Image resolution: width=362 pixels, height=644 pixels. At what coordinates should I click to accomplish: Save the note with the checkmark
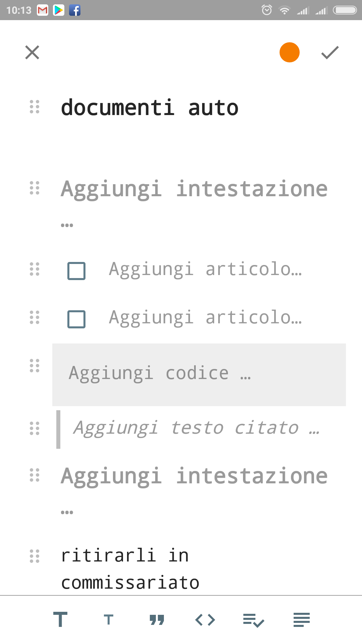click(330, 53)
